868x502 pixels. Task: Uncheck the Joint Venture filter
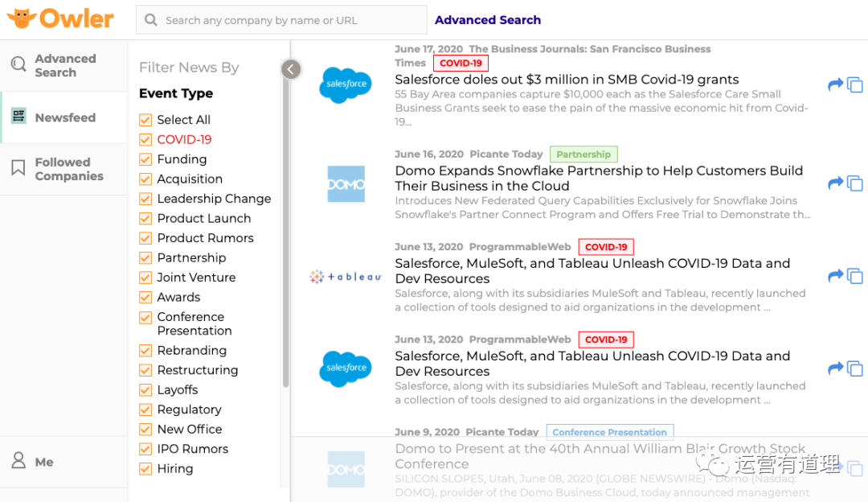pos(145,278)
